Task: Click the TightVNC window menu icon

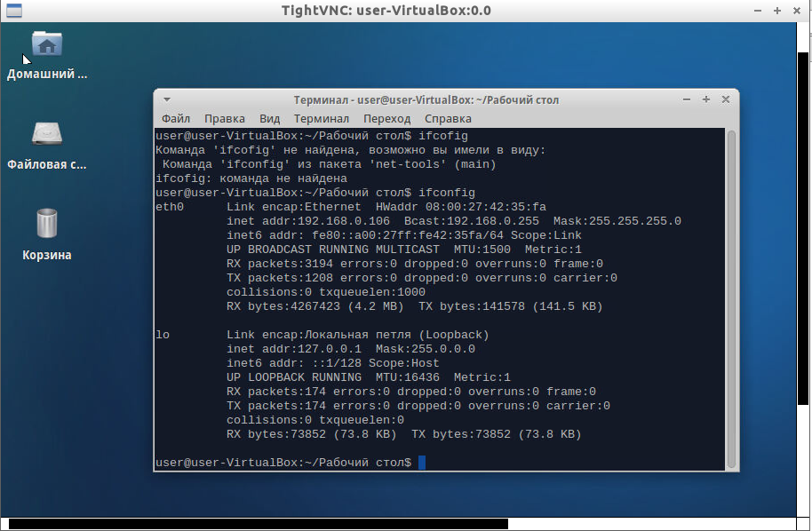Action: coord(14,11)
